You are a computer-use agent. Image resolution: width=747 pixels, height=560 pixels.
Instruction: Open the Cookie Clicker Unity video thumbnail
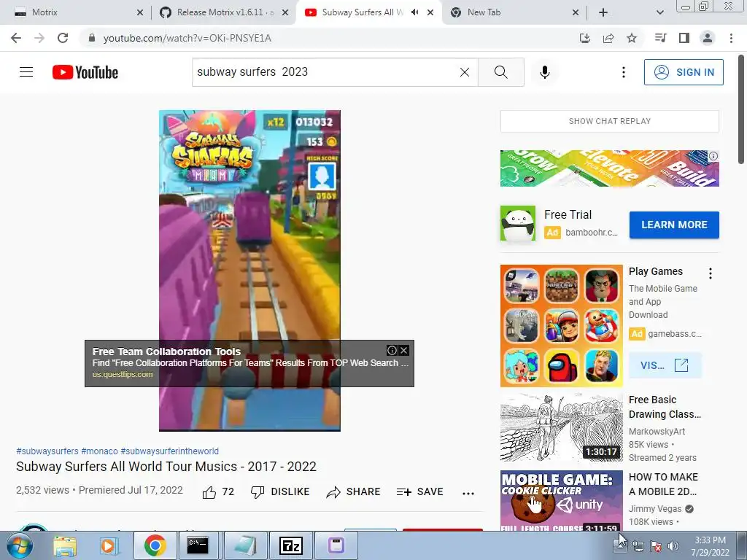(562, 500)
